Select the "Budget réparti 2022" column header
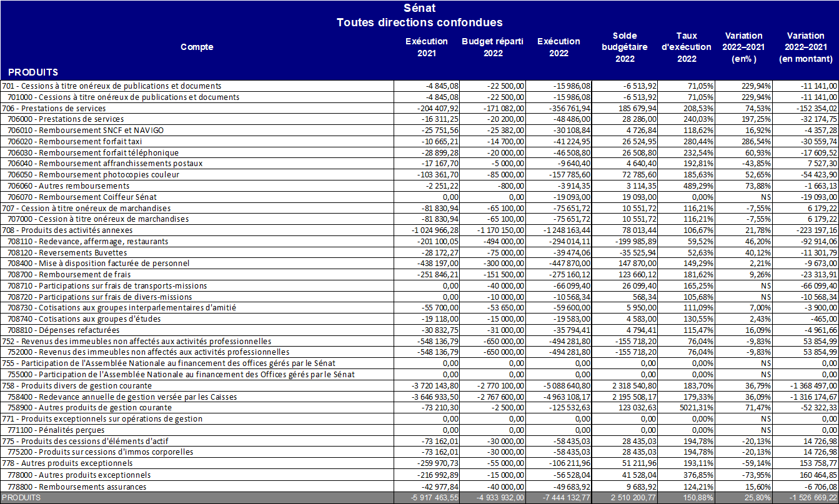The height and width of the screenshot is (504, 839). pyautogui.click(x=492, y=47)
